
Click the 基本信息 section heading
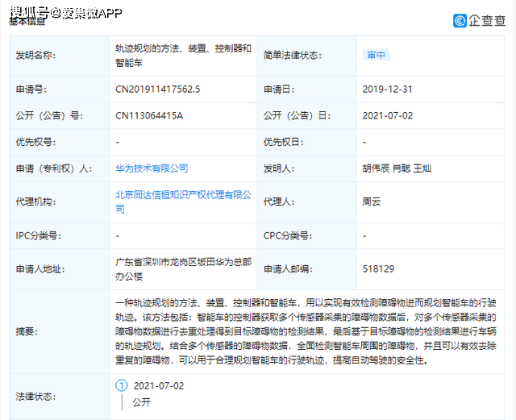pyautogui.click(x=27, y=21)
